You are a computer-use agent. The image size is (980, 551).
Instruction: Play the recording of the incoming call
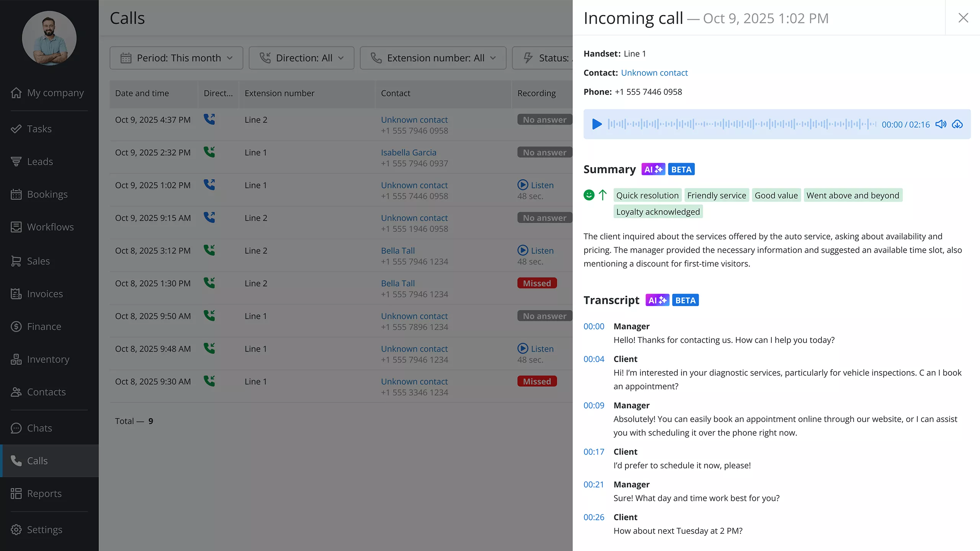click(x=596, y=124)
